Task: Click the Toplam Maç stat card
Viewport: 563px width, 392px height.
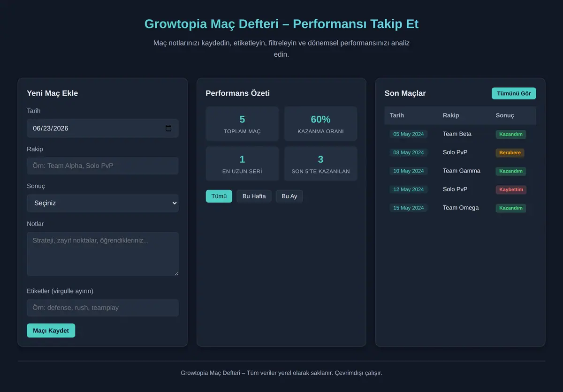Action: coord(242,124)
